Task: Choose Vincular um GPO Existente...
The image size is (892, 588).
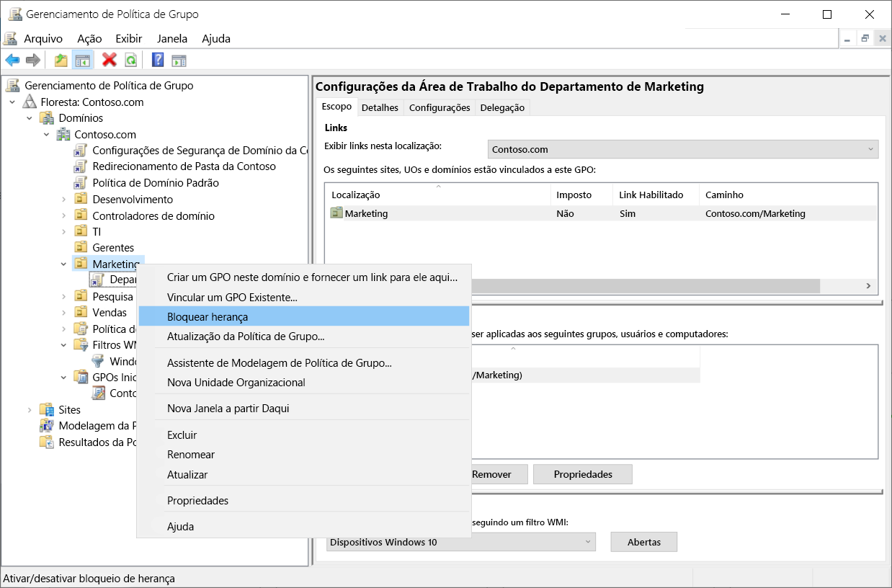Action: (x=303, y=297)
